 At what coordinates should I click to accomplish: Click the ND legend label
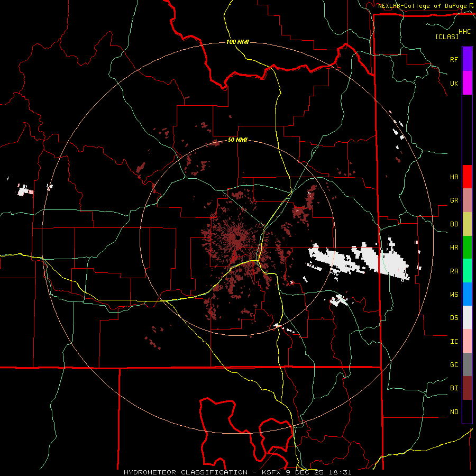pyautogui.click(x=454, y=412)
